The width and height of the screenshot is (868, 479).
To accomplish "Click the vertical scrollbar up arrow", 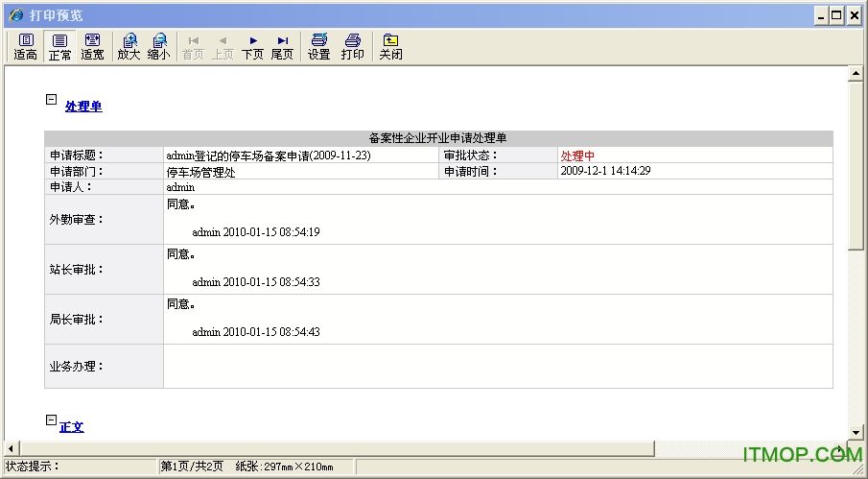I will coord(856,74).
